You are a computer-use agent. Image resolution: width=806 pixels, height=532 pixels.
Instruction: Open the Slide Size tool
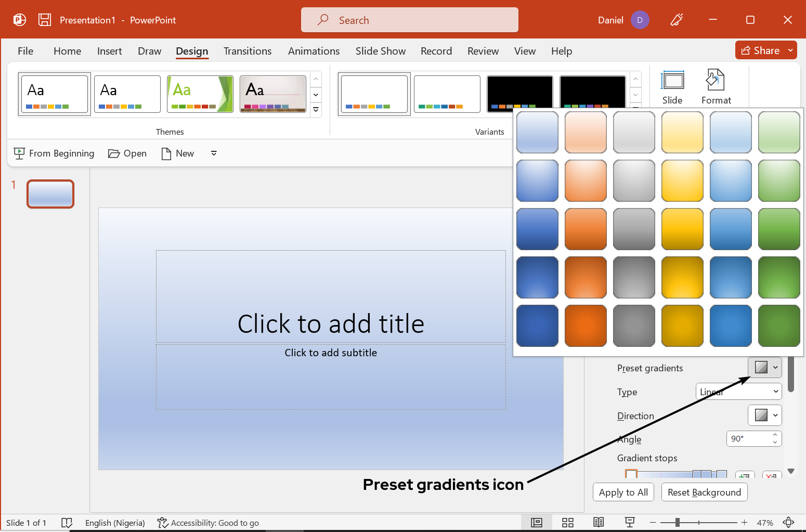click(672, 87)
